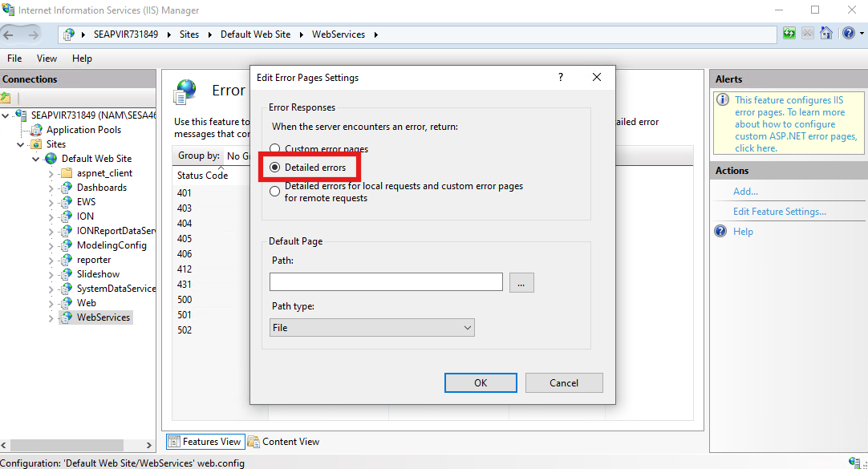Click the Dashboards application icon
This screenshot has width=868, height=469.
67,188
